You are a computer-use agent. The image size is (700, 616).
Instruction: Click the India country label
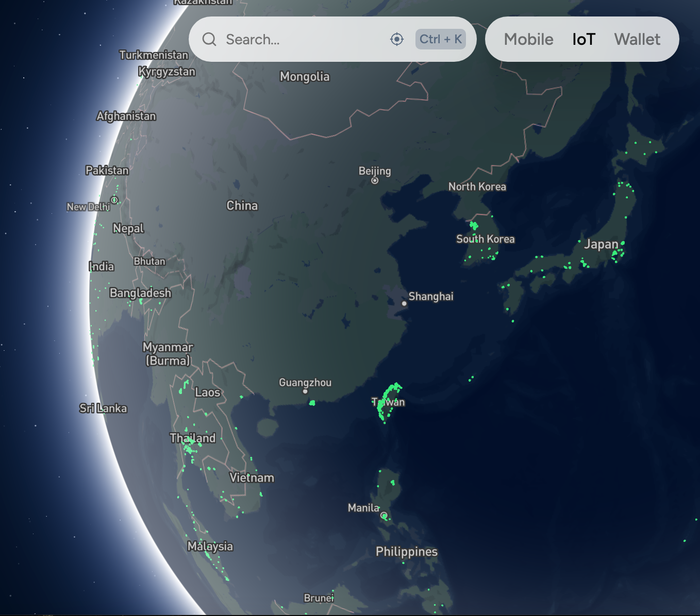coord(102,266)
